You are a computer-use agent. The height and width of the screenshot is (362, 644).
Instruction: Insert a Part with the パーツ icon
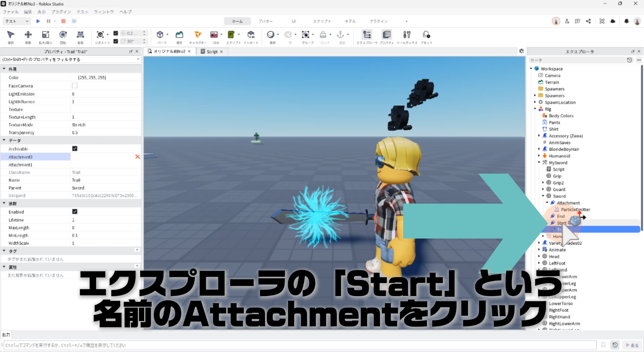(160, 35)
